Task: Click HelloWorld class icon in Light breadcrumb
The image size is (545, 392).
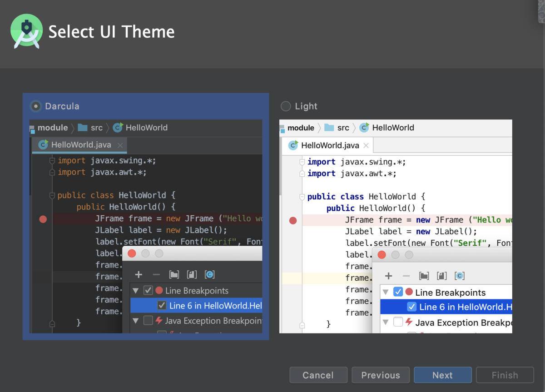Action: pos(364,128)
